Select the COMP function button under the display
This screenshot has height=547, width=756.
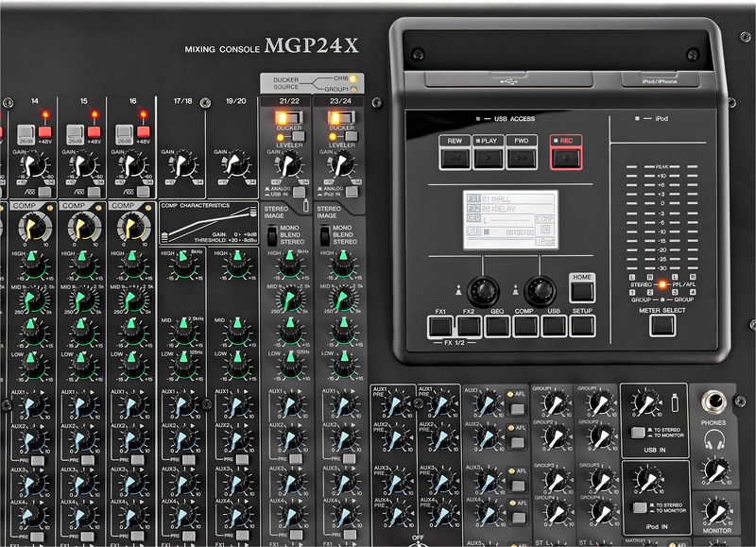click(x=525, y=327)
